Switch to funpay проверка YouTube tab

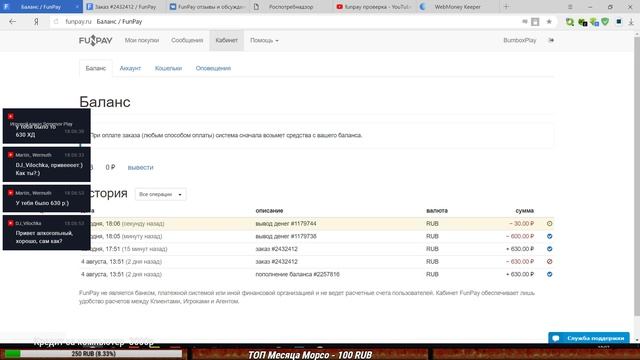[x=374, y=7]
